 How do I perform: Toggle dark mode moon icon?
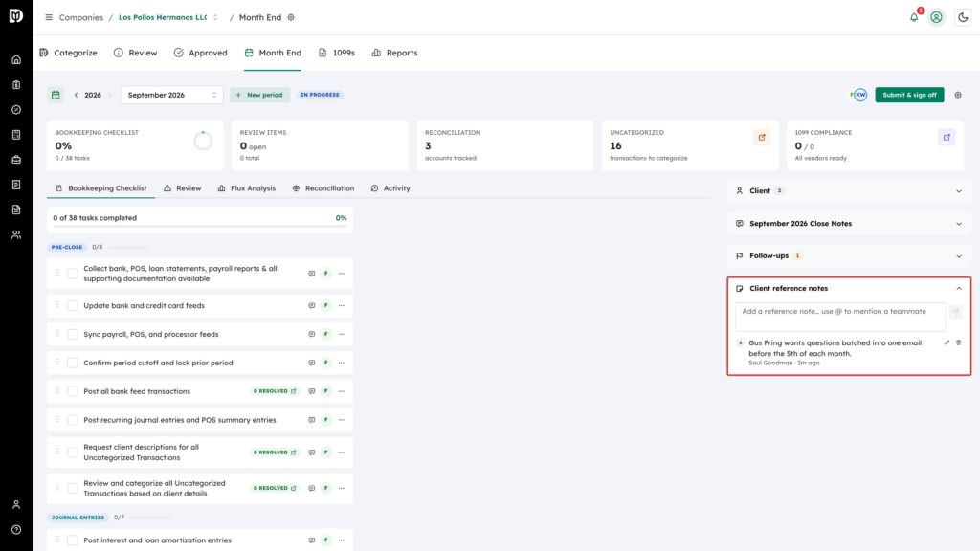click(x=963, y=17)
